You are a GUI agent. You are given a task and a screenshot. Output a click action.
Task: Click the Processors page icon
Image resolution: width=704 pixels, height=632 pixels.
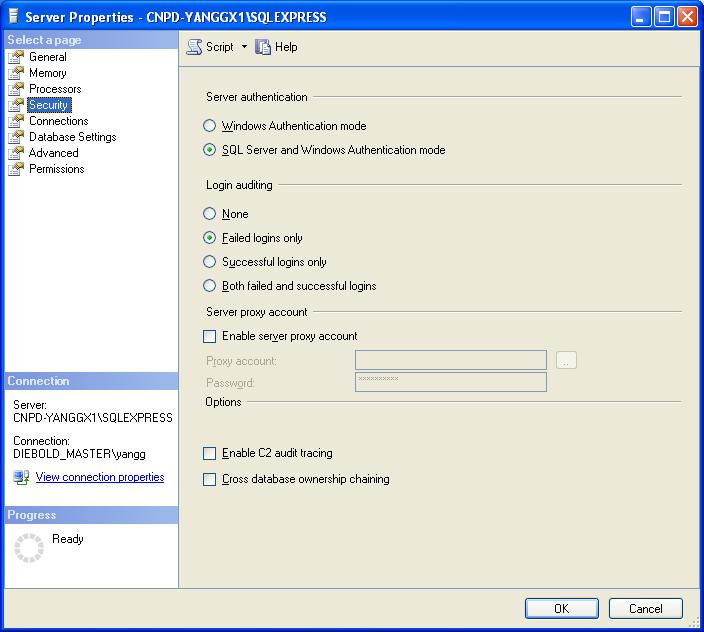pos(16,89)
